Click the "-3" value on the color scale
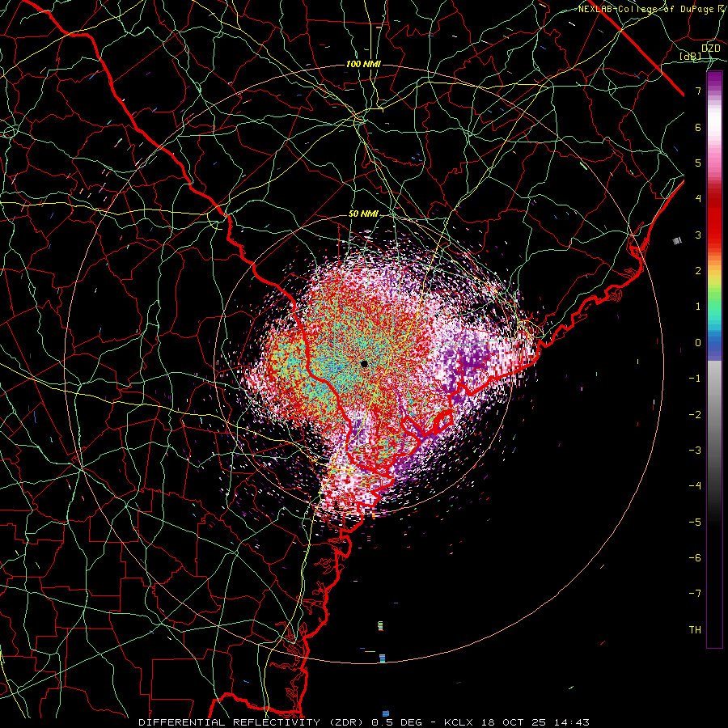The image size is (728, 728). (695, 450)
